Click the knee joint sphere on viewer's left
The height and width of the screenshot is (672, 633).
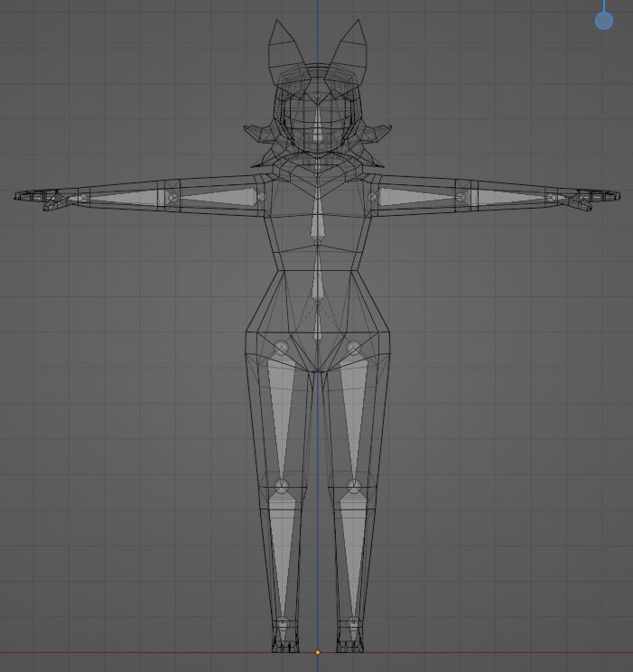tap(281, 487)
